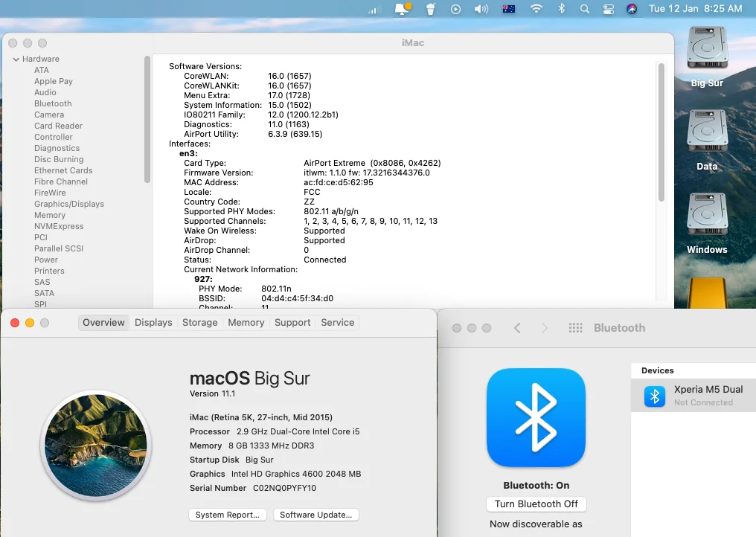Click the cup icon in menu bar
The image size is (756, 537).
[x=431, y=9]
